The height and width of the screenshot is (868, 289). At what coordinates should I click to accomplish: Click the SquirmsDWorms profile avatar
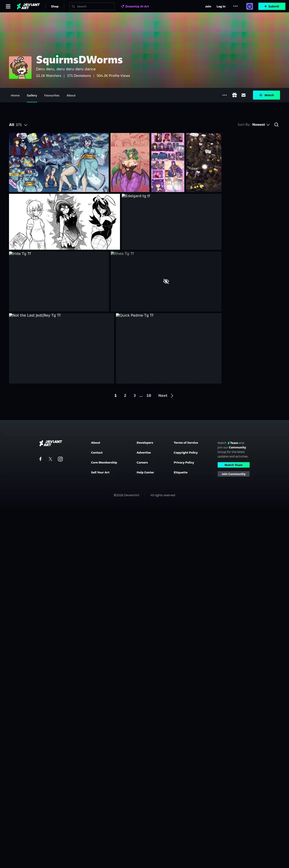point(20,68)
